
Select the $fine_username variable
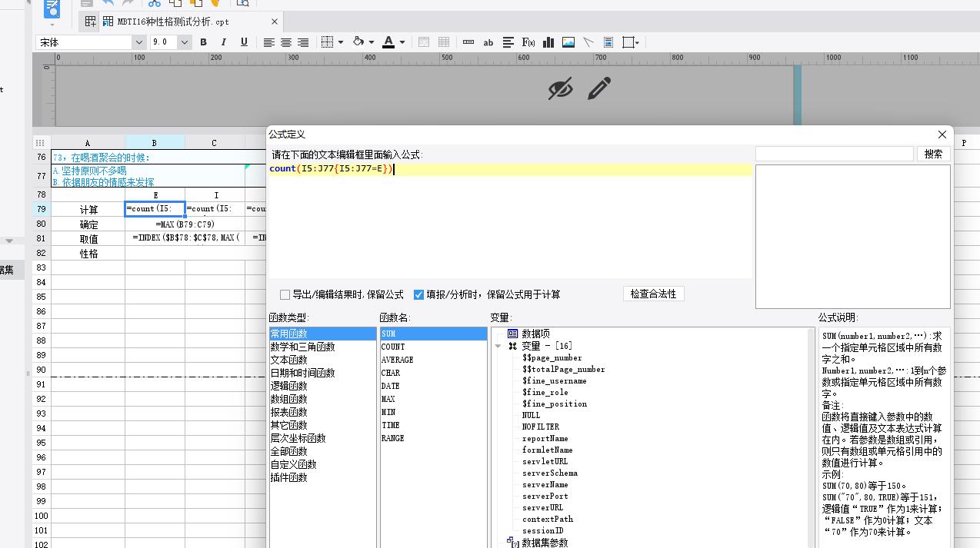(x=555, y=380)
